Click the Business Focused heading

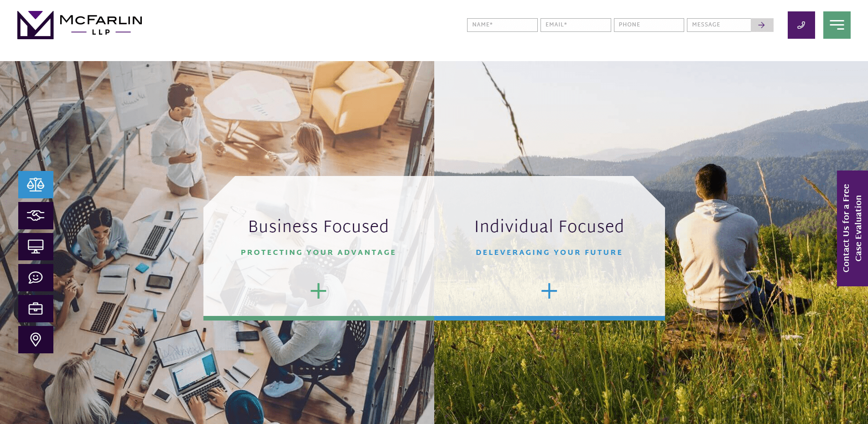click(318, 227)
